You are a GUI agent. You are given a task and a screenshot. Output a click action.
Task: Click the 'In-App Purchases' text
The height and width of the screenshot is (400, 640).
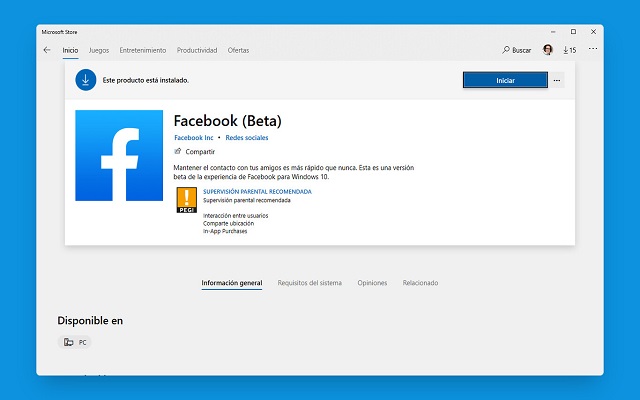[225, 231]
